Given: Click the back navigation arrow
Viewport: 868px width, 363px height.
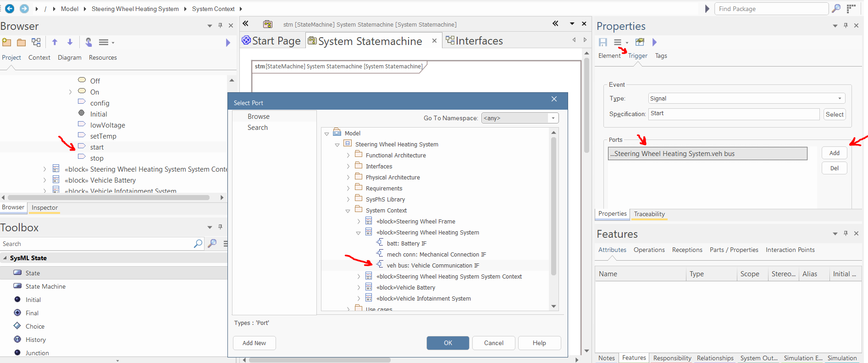Looking at the screenshot, I should (10, 9).
